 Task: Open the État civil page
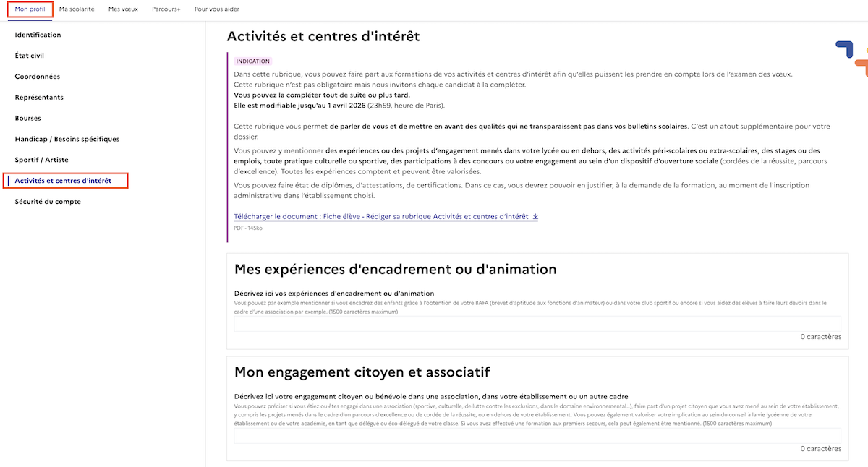pos(32,55)
